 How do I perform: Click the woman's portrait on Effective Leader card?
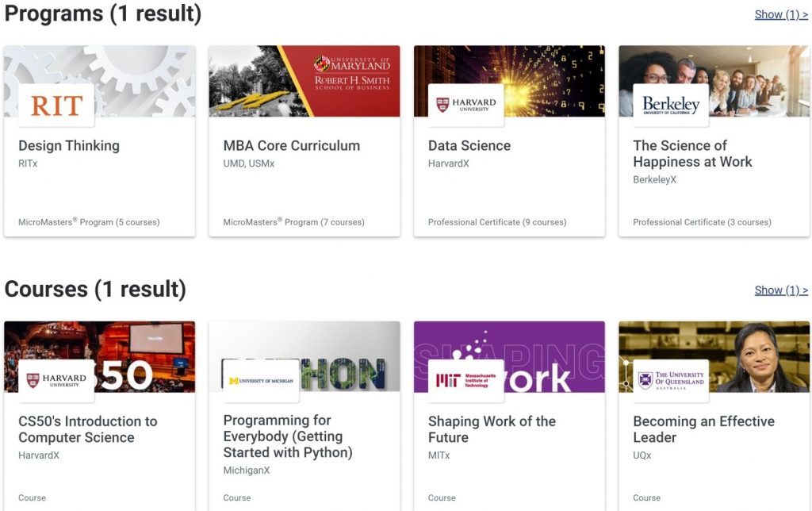coord(760,358)
